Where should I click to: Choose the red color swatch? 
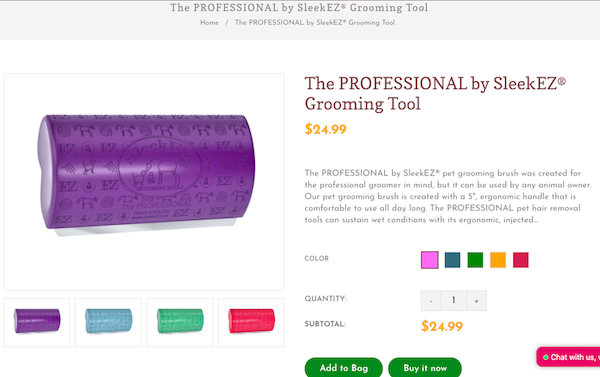(x=521, y=260)
